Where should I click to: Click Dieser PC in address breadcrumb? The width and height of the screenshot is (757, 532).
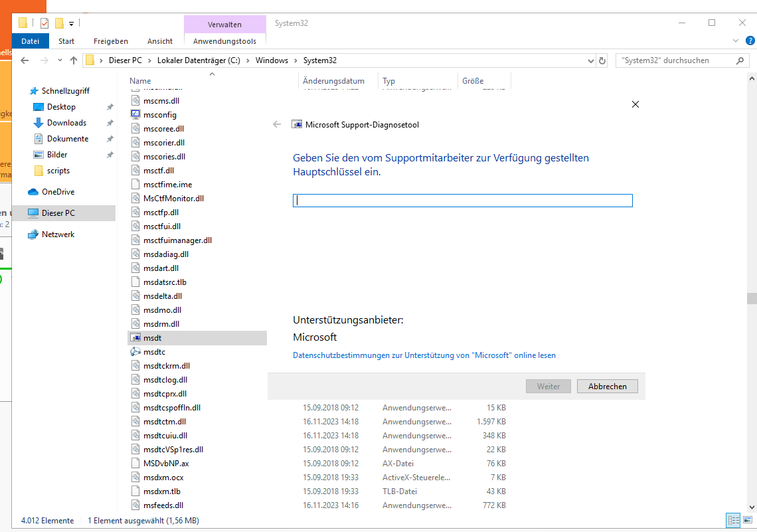pyautogui.click(x=125, y=60)
